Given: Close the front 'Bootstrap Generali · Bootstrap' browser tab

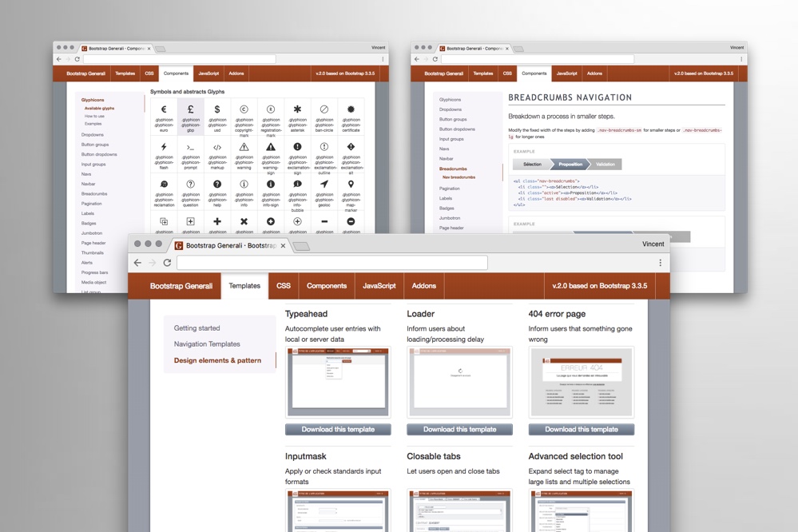Looking at the screenshot, I should click(283, 245).
